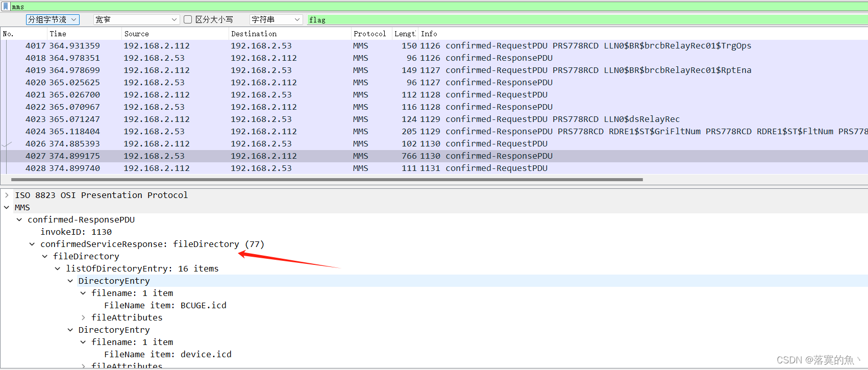This screenshot has height=370, width=868.
Task: Select packet 4019 with RptEna request
Action: tap(434, 70)
